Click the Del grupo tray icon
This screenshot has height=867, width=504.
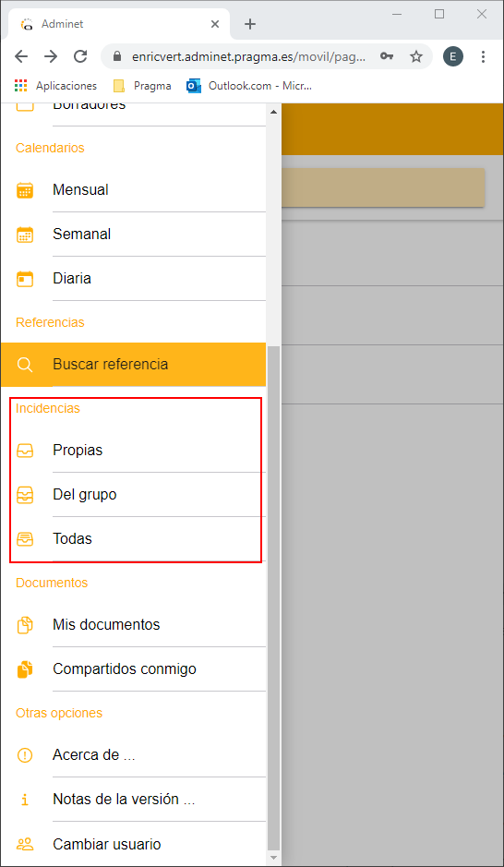tap(25, 495)
